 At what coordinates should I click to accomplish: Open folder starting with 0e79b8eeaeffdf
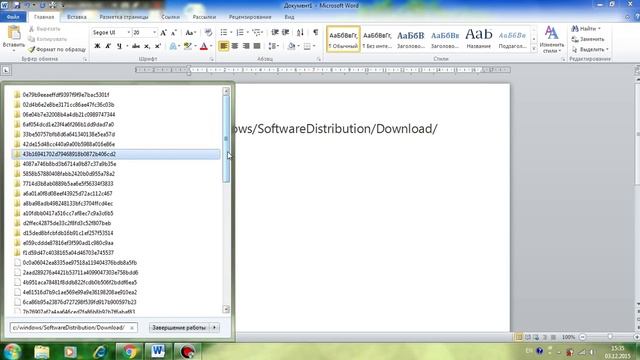point(116,95)
